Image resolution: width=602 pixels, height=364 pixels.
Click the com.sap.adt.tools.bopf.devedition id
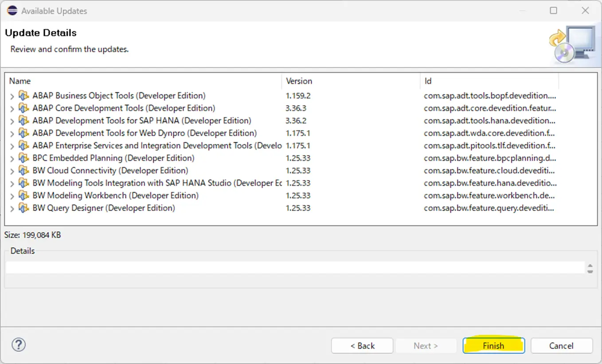click(x=490, y=95)
